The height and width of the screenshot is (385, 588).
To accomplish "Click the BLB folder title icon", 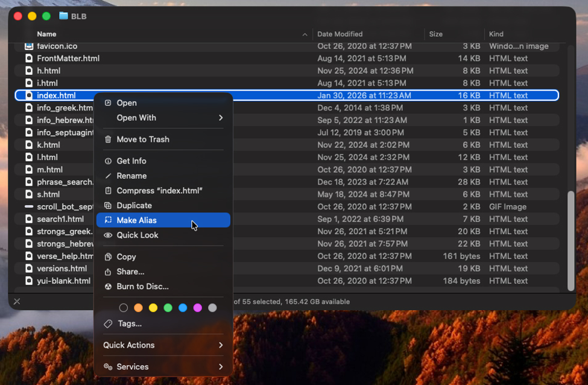I will (63, 16).
